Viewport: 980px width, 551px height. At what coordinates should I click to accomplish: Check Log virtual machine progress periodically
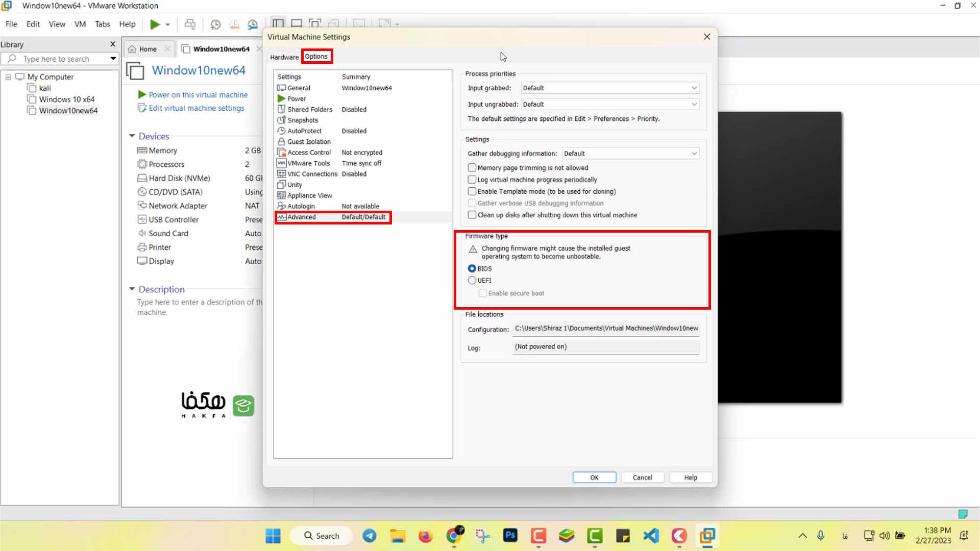click(x=472, y=179)
